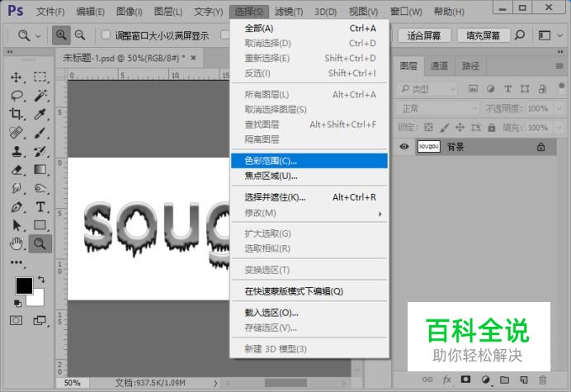Click the horizontal scrollbar thumb
Screen dimensions: 571x392
[x=285, y=383]
